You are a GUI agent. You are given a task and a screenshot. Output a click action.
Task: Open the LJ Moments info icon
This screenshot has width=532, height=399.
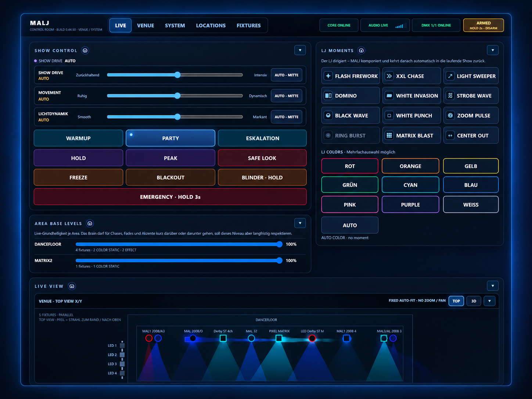(361, 51)
